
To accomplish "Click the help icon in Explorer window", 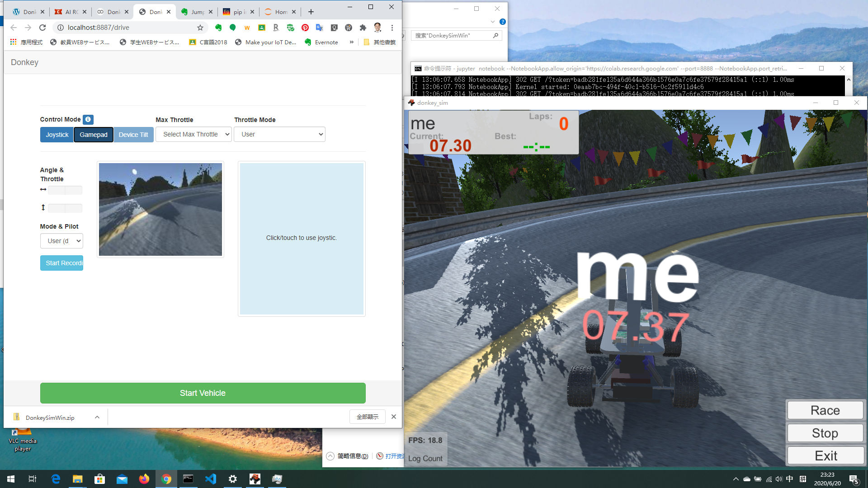I will 503,22.
